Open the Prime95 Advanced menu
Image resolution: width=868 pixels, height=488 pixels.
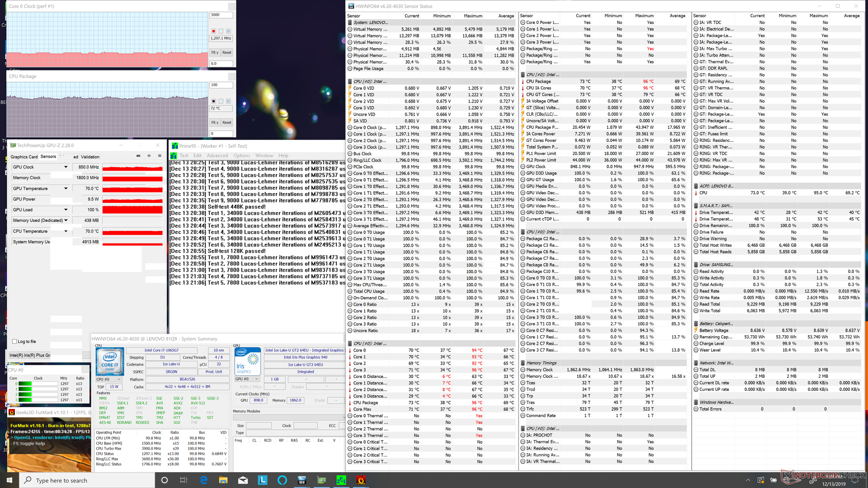pyautogui.click(x=217, y=155)
